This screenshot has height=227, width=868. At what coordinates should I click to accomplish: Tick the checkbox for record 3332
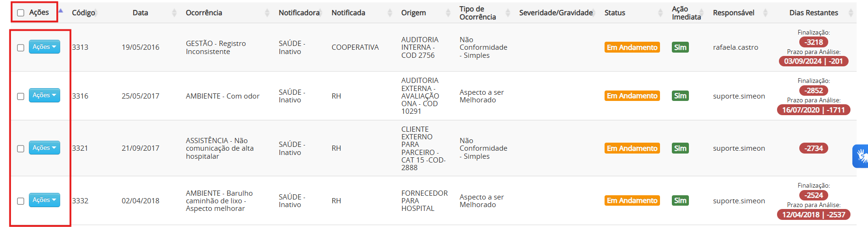[x=21, y=201]
